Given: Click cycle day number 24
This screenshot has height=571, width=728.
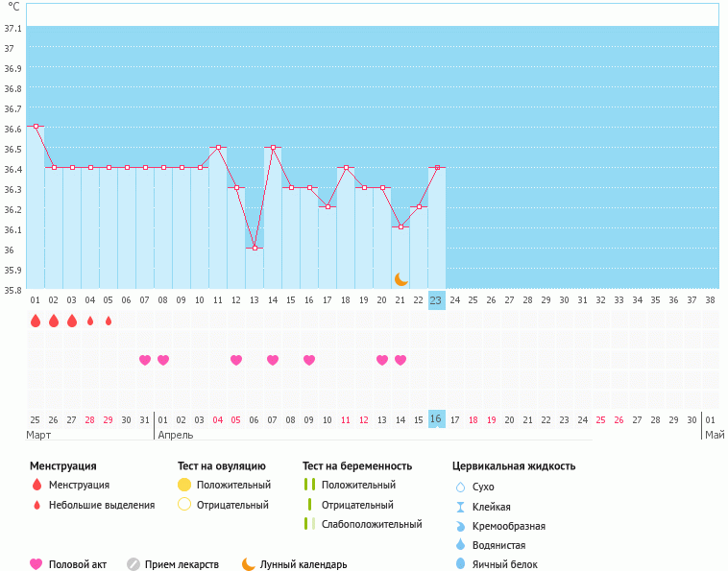Looking at the screenshot, I should pos(454,300).
